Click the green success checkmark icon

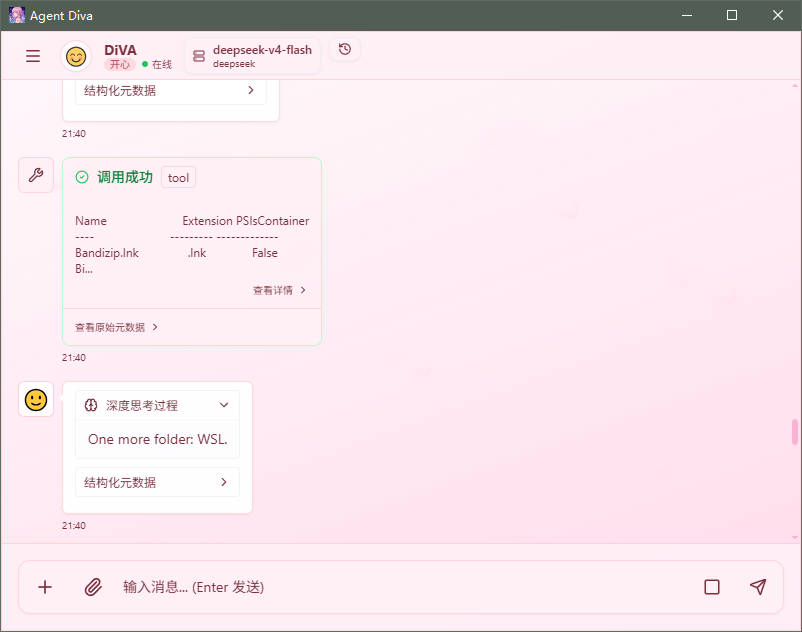point(82,177)
